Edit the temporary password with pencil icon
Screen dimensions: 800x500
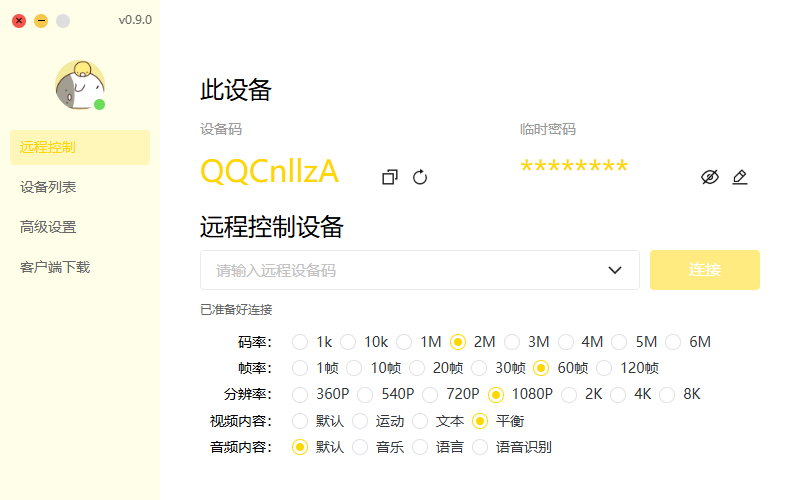point(740,177)
